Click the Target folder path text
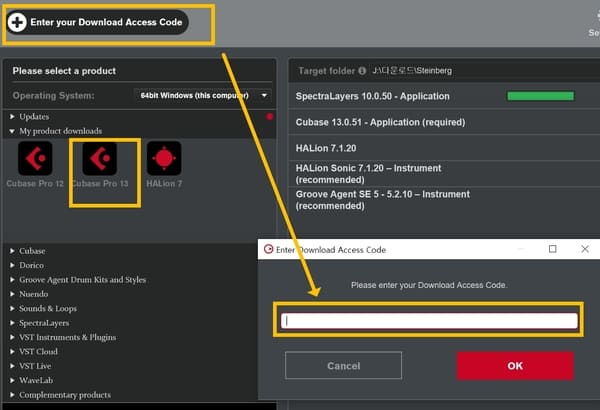Image resolution: width=600 pixels, height=410 pixels. coord(412,71)
